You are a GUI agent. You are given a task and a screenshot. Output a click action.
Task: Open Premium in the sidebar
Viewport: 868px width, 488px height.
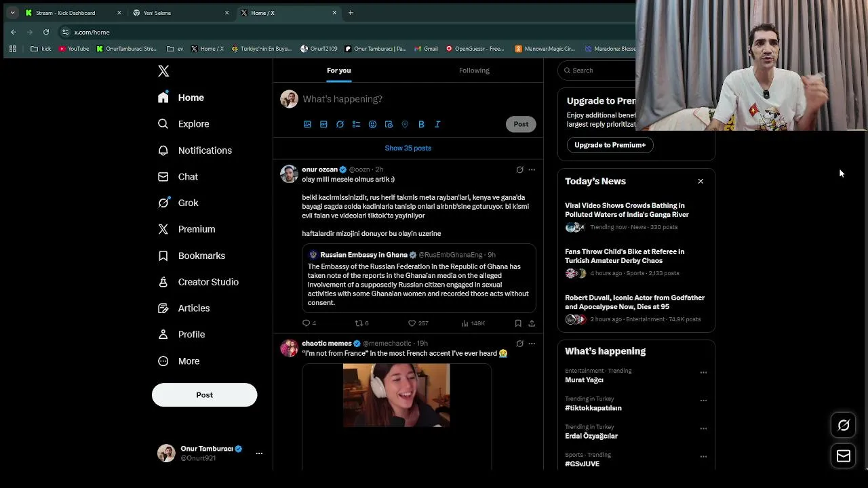coord(186,229)
